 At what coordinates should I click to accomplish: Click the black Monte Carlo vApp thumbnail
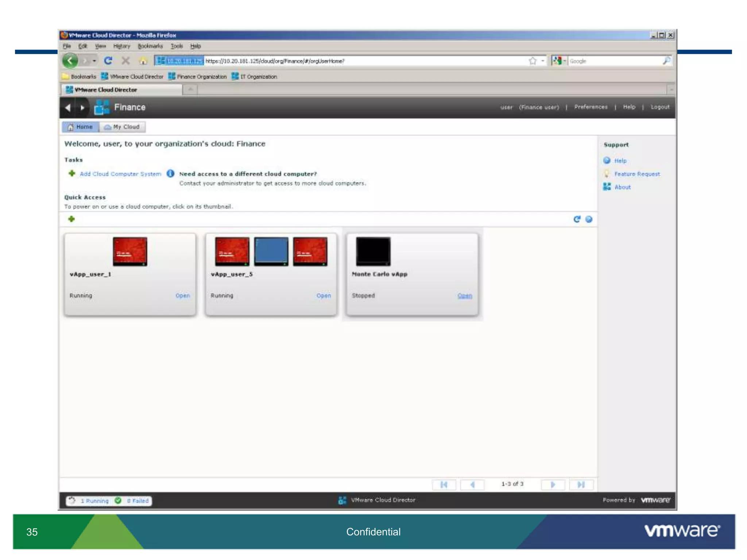[373, 252]
